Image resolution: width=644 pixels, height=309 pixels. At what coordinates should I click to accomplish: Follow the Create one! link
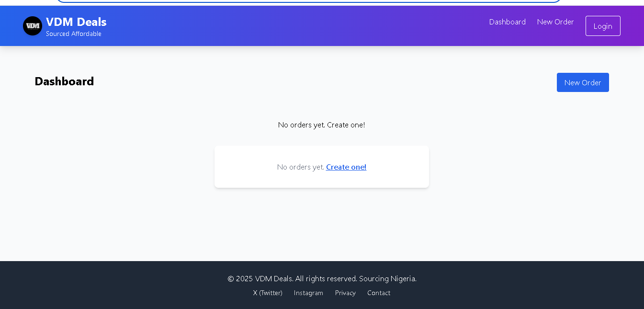346,167
